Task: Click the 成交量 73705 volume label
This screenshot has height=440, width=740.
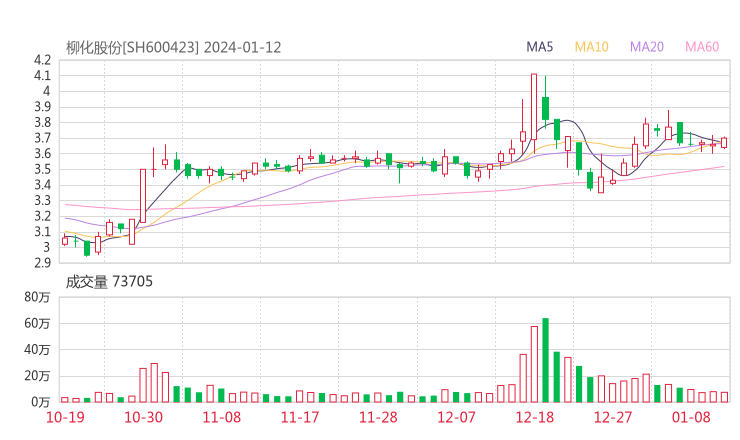Action: tap(109, 282)
